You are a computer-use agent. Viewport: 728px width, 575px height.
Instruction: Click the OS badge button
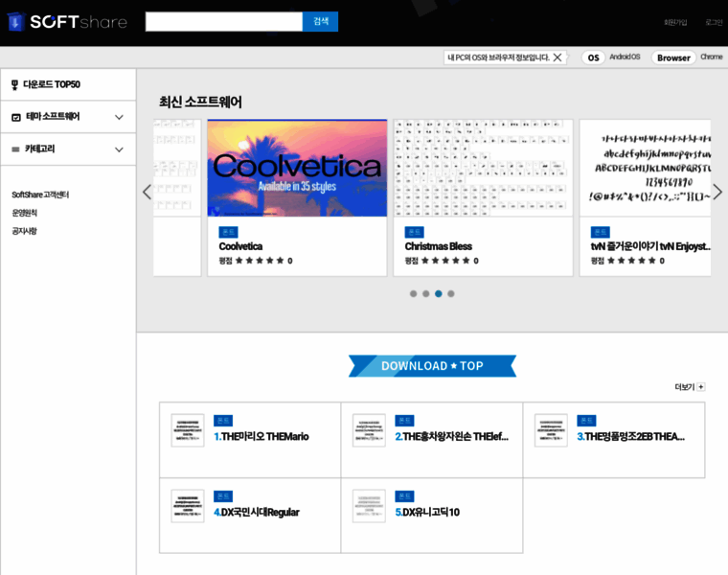click(x=593, y=57)
